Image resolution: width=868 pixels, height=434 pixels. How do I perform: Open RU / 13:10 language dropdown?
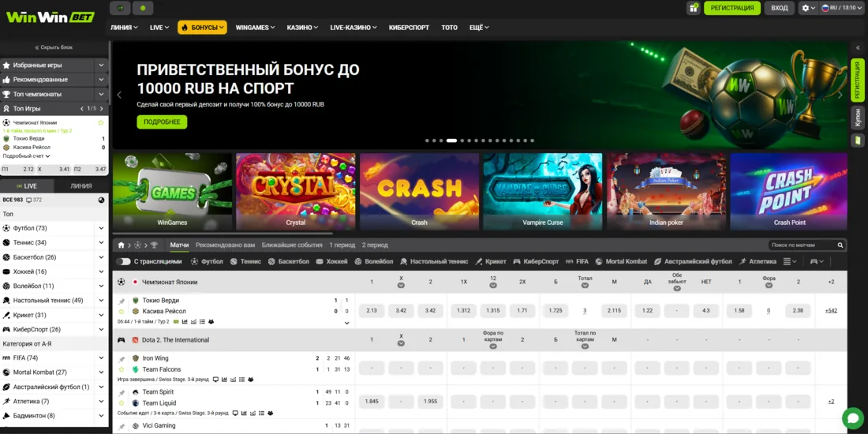pos(843,8)
